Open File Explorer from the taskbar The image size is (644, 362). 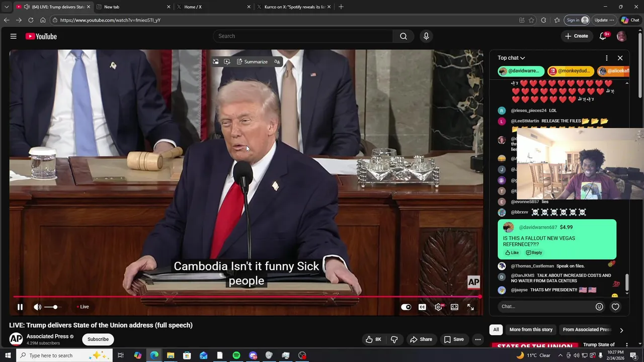click(171, 355)
